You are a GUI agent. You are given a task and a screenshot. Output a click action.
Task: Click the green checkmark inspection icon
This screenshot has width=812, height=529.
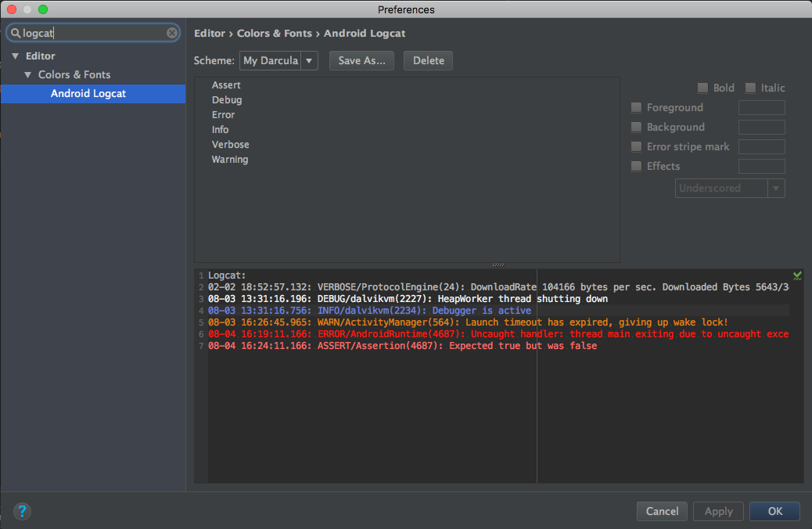[x=797, y=275]
